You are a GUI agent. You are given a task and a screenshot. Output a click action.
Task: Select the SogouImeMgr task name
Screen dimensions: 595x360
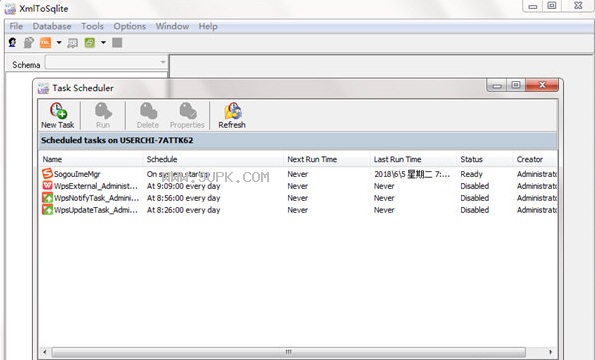click(x=77, y=174)
